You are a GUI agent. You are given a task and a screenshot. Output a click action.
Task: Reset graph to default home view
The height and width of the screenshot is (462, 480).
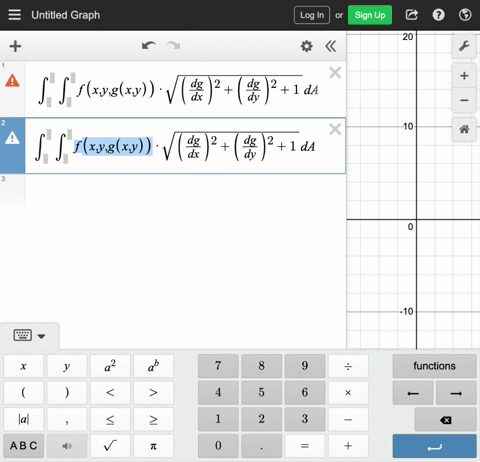pyautogui.click(x=464, y=129)
